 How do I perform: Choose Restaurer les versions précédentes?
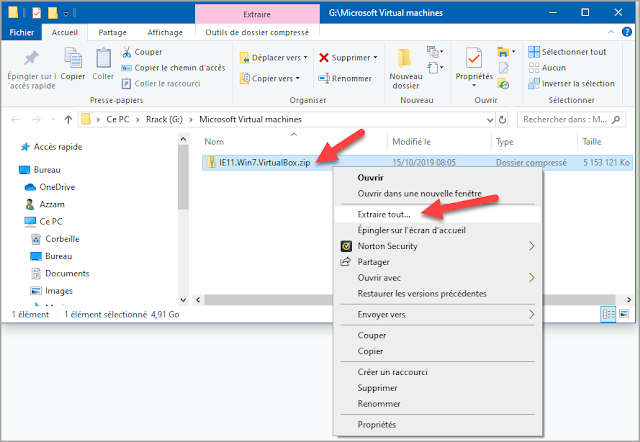(438, 293)
